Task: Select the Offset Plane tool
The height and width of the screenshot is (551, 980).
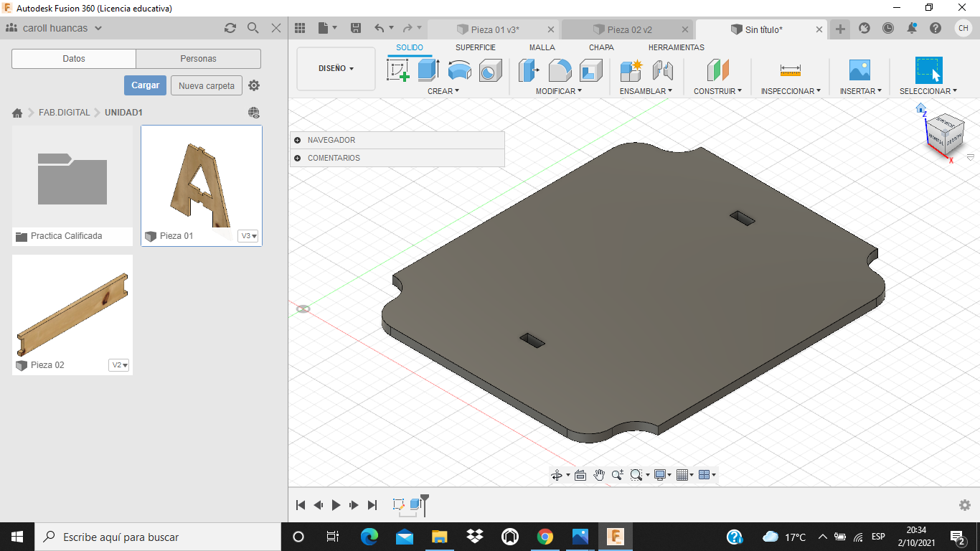Action: coord(717,70)
